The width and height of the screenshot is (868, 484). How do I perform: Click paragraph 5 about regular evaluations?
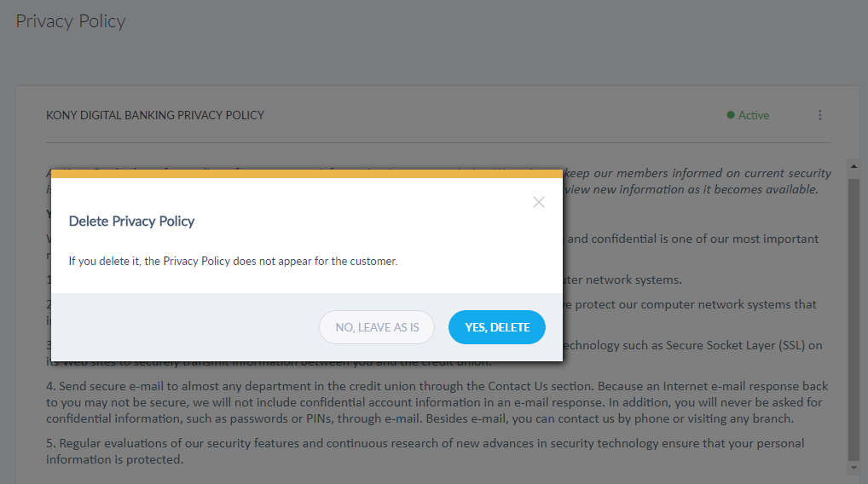click(x=425, y=451)
